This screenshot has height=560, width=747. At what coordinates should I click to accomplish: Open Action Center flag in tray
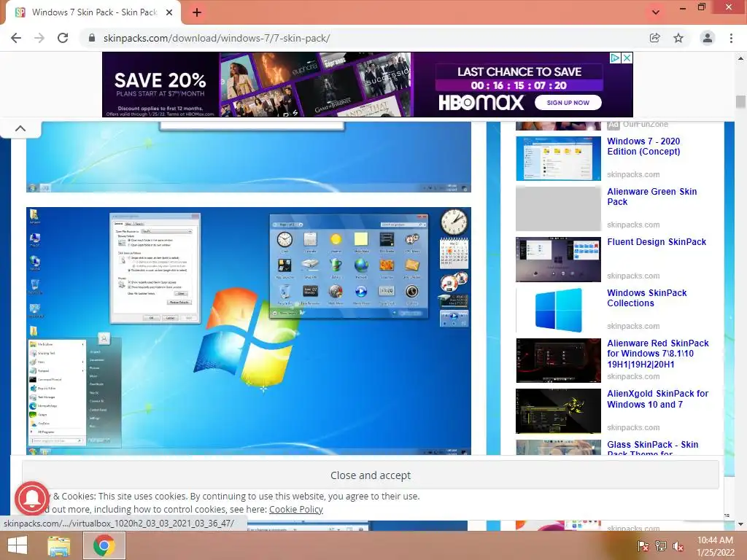coord(643,546)
